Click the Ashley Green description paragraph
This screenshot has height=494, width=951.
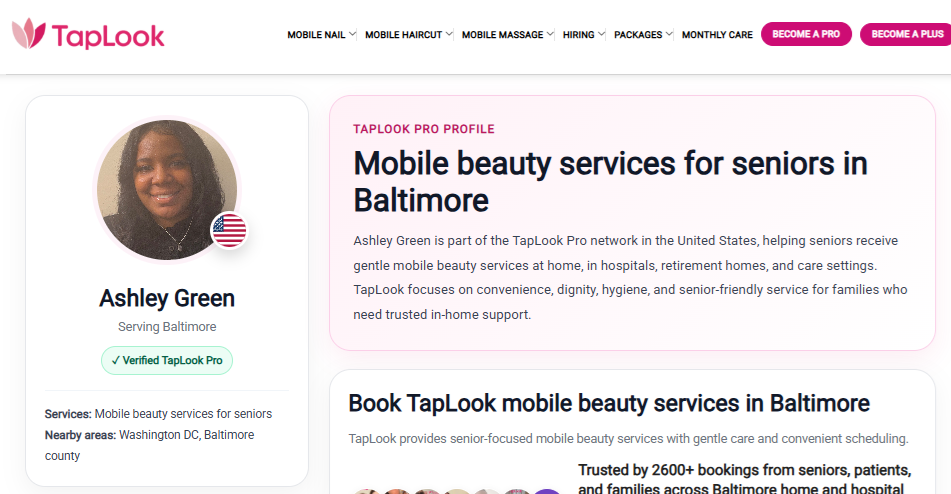[630, 278]
